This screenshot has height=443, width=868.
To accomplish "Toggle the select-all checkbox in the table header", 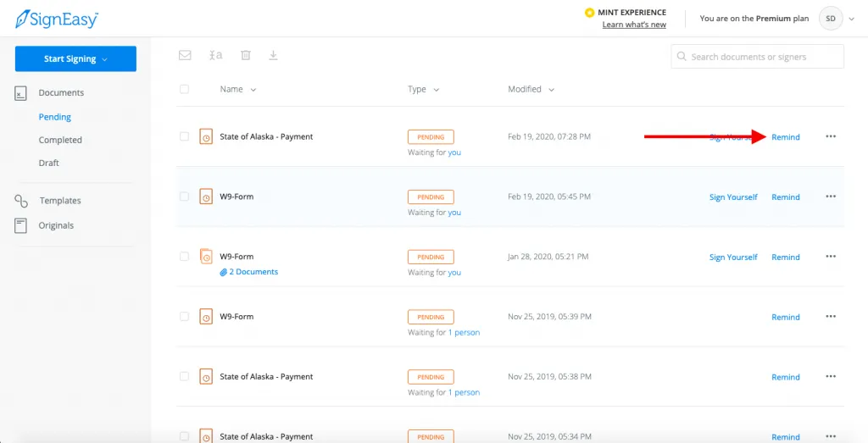I will click(184, 89).
